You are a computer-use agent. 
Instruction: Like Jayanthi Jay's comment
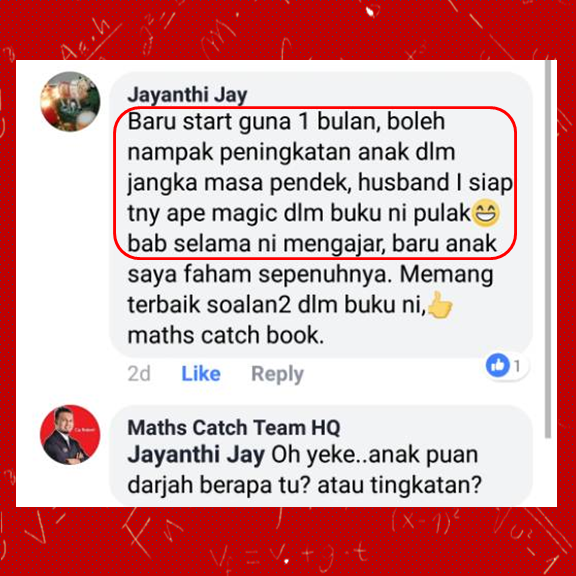tap(201, 374)
